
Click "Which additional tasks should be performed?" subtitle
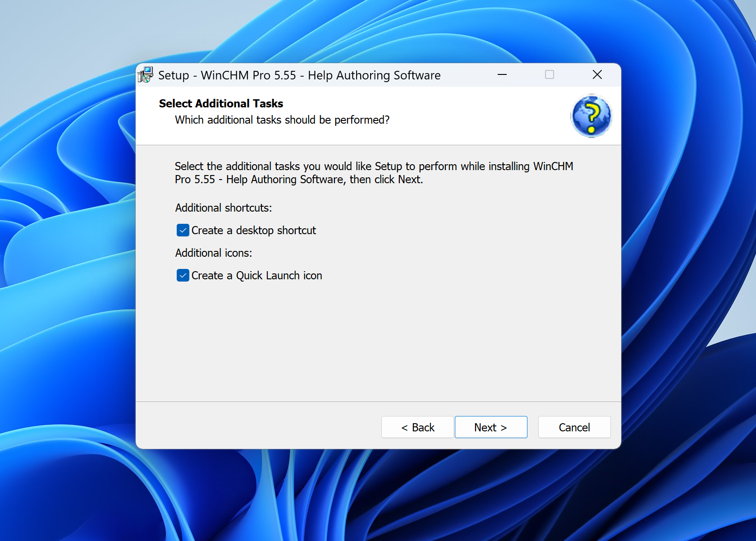pos(282,120)
